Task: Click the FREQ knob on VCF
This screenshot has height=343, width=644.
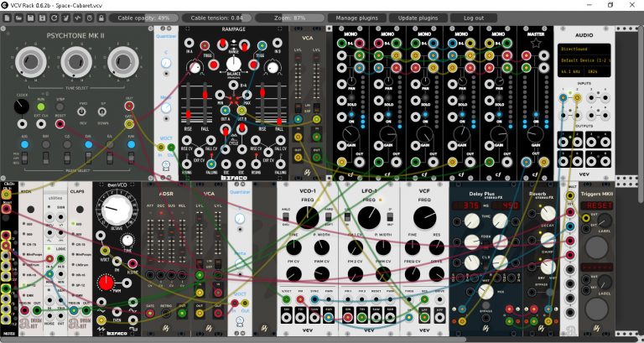Action: (x=424, y=218)
